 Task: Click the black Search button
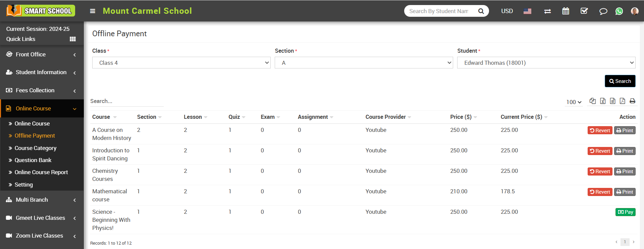click(620, 81)
